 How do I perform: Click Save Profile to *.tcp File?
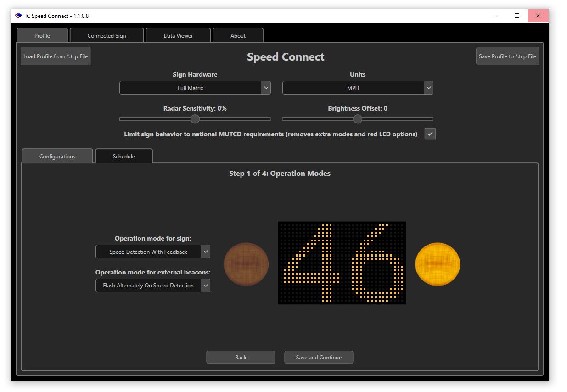507,56
